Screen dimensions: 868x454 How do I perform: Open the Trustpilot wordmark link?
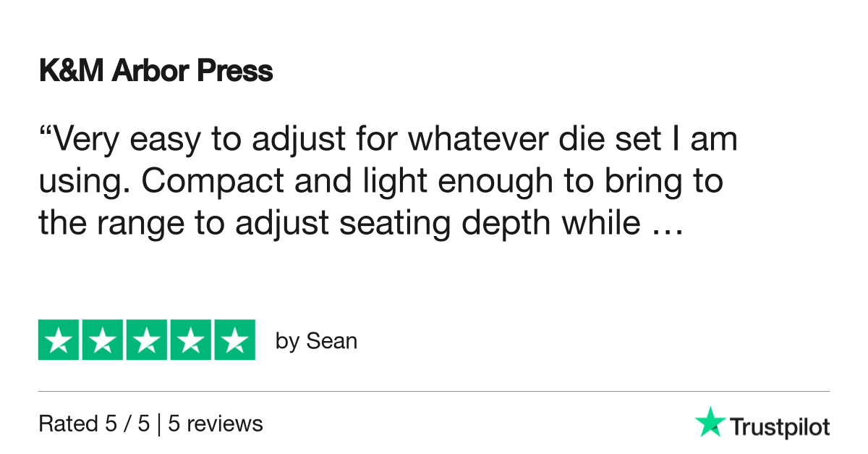click(779, 426)
